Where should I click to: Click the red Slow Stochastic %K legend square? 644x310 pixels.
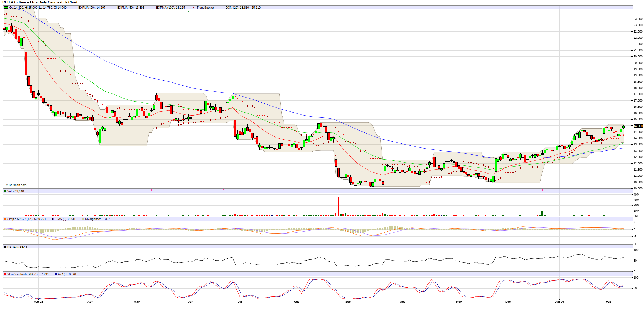click(5, 274)
